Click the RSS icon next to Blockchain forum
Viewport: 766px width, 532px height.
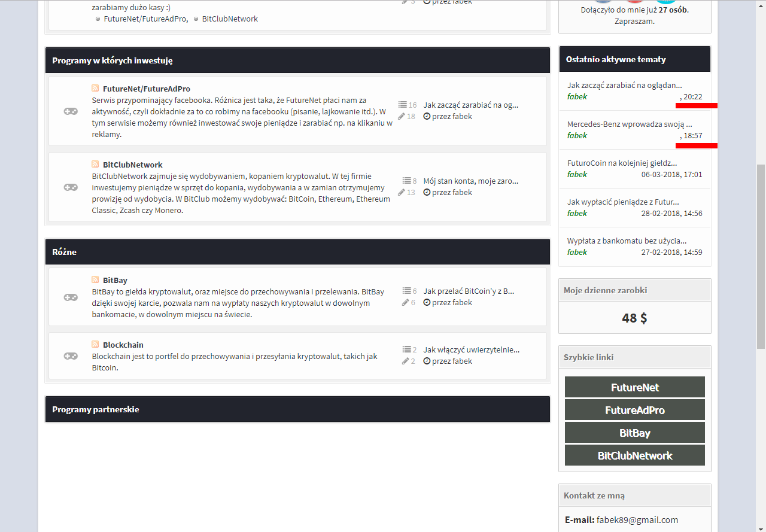pyautogui.click(x=95, y=345)
